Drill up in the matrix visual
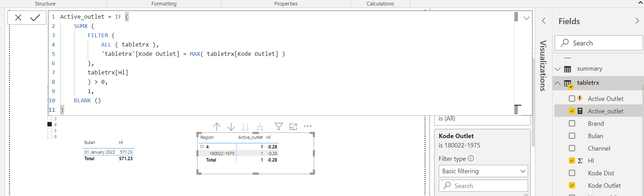 click(x=217, y=127)
